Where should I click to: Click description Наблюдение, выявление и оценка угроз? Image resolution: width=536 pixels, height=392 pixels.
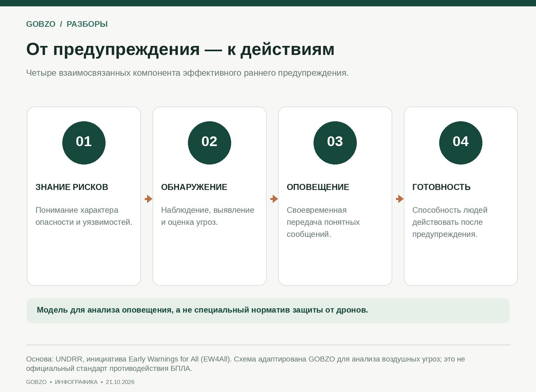pos(208,216)
